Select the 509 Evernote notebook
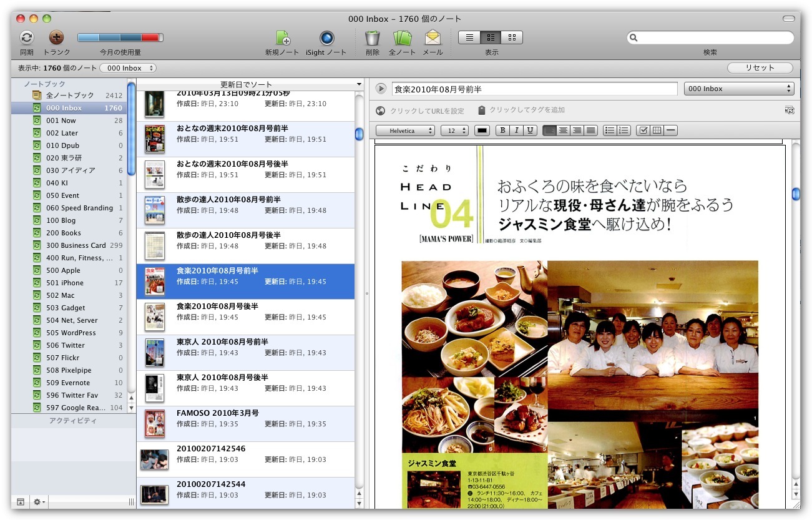 [x=67, y=383]
